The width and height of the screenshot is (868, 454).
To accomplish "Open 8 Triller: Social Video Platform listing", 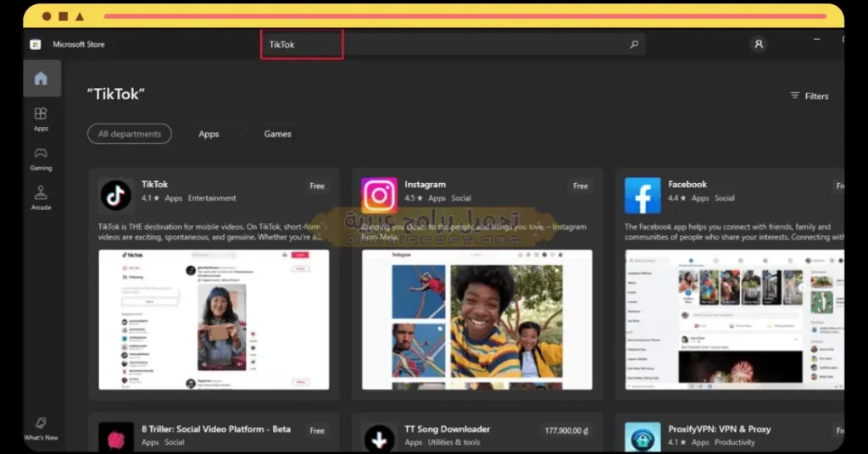I will coord(215,429).
